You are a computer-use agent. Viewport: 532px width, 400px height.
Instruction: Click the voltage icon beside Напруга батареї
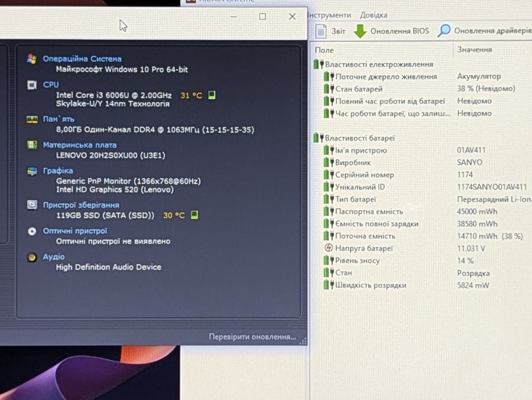tap(328, 248)
